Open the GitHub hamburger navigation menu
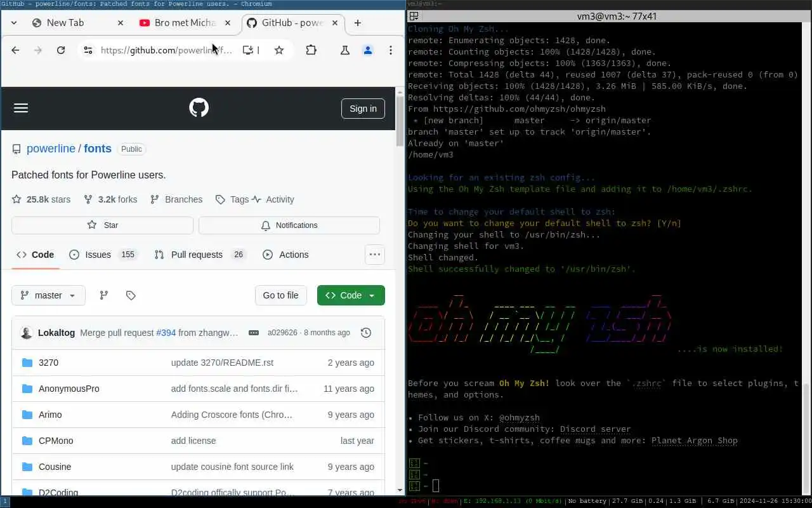Viewport: 812px width, 508px height. click(21, 108)
